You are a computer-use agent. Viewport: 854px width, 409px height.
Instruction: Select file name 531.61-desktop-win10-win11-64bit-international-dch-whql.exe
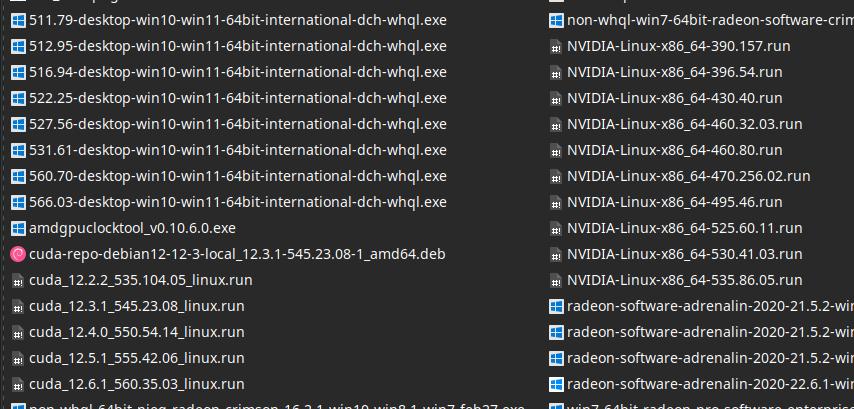(238, 150)
